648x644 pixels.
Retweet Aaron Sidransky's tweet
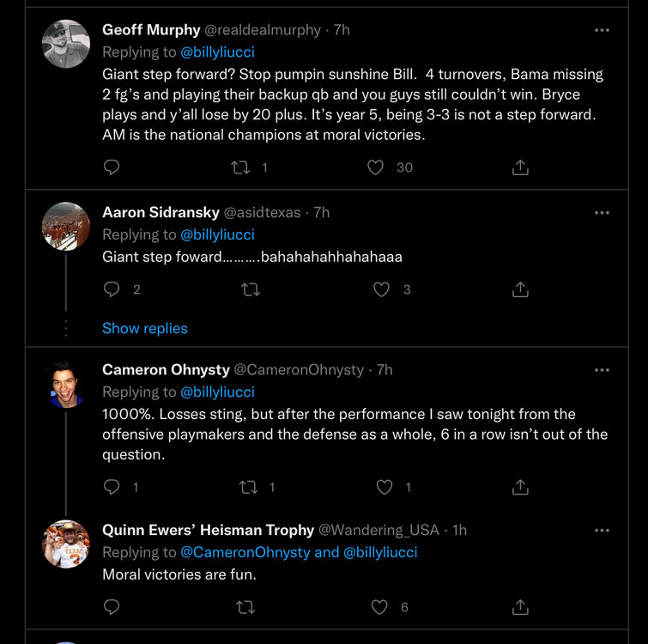[251, 289]
